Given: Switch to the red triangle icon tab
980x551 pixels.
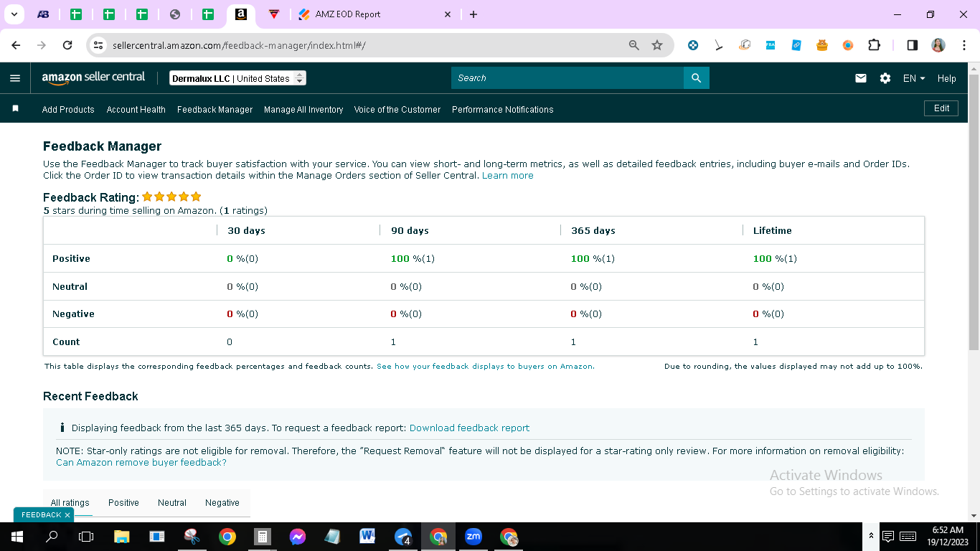Looking at the screenshot, I should tap(273, 14).
